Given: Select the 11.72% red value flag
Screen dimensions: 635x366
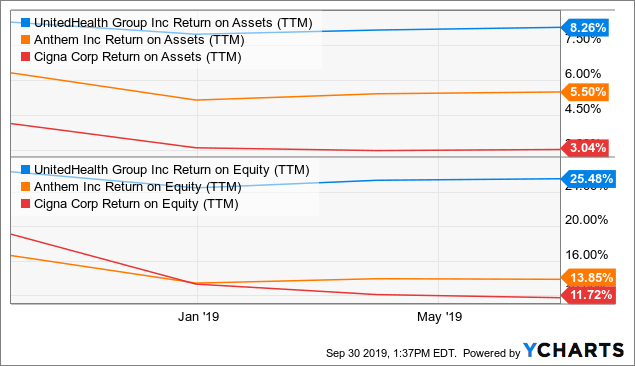Looking at the screenshot, I should (x=588, y=295).
